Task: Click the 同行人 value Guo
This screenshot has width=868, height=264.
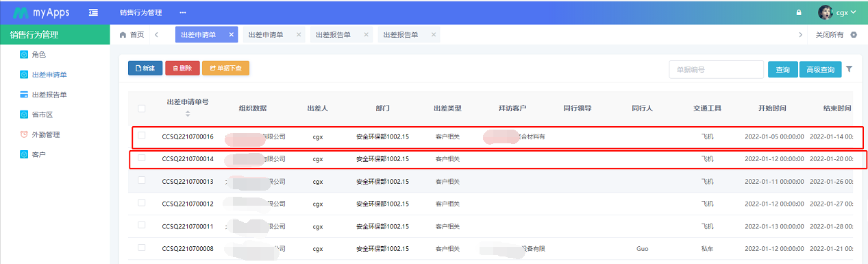Action: pos(642,248)
